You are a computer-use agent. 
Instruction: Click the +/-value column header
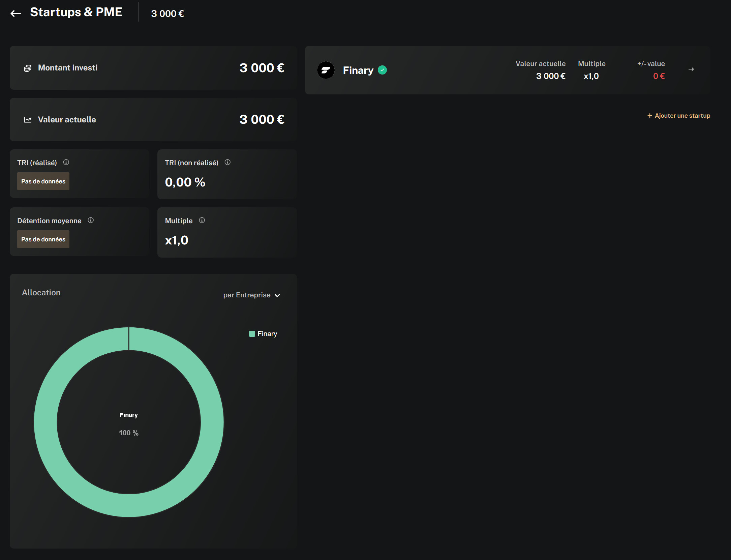coord(651,64)
